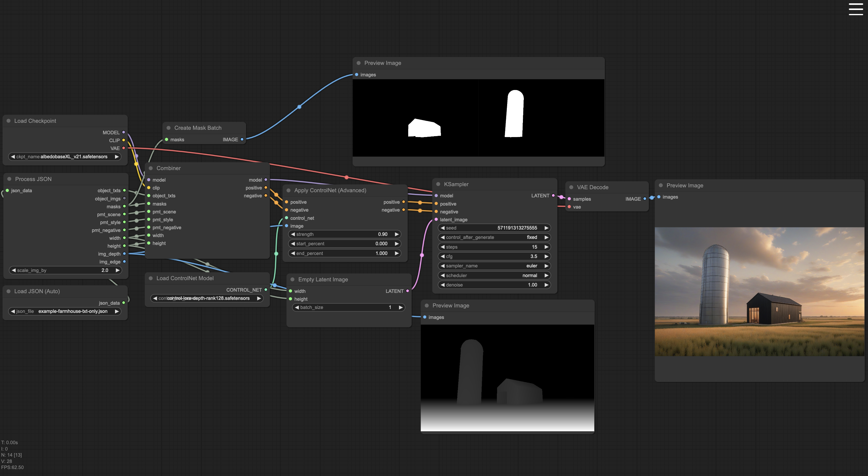
Task: Click the mask preview image thumbnail
Action: pyautogui.click(x=479, y=118)
